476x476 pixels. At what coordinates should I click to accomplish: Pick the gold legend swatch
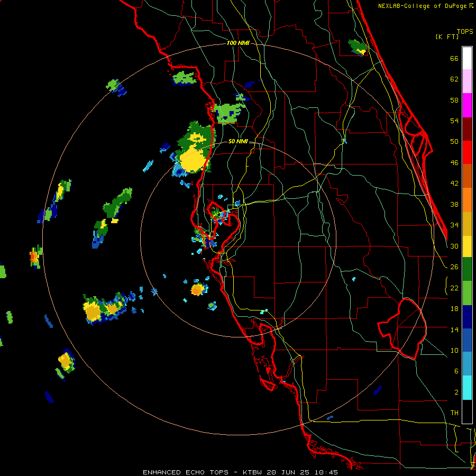tap(467, 224)
